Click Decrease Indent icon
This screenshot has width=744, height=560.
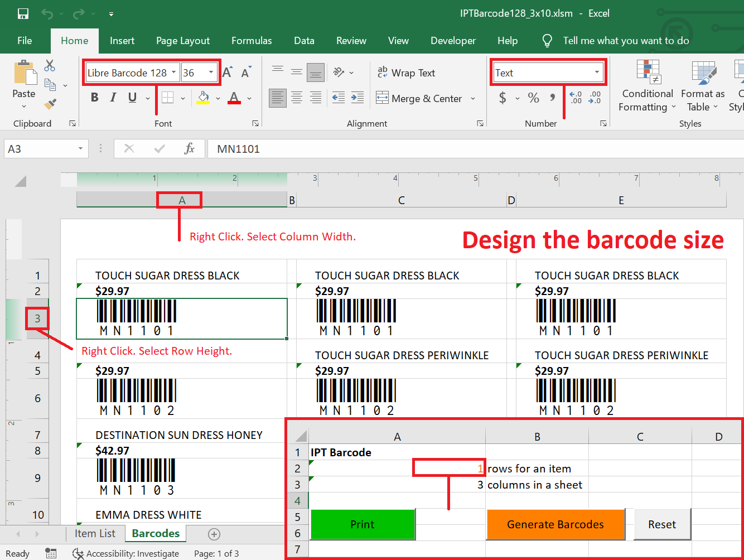coord(339,98)
